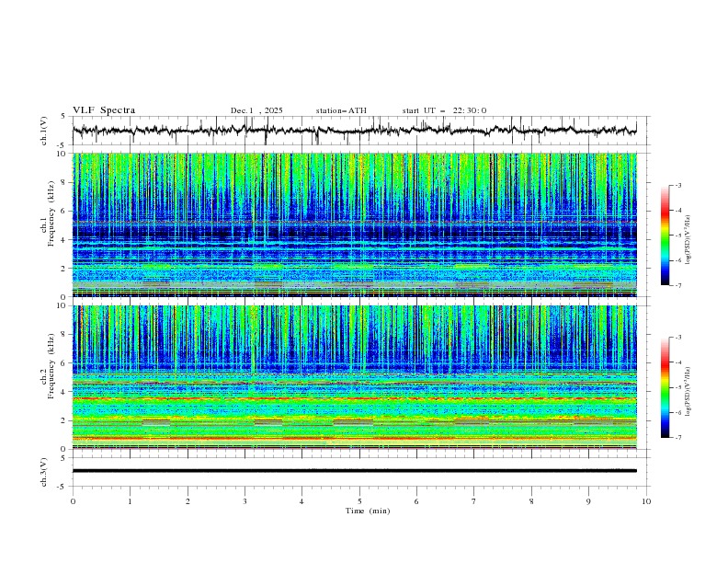
Task: Click the time axis tick label "5"
Action: [359, 501]
